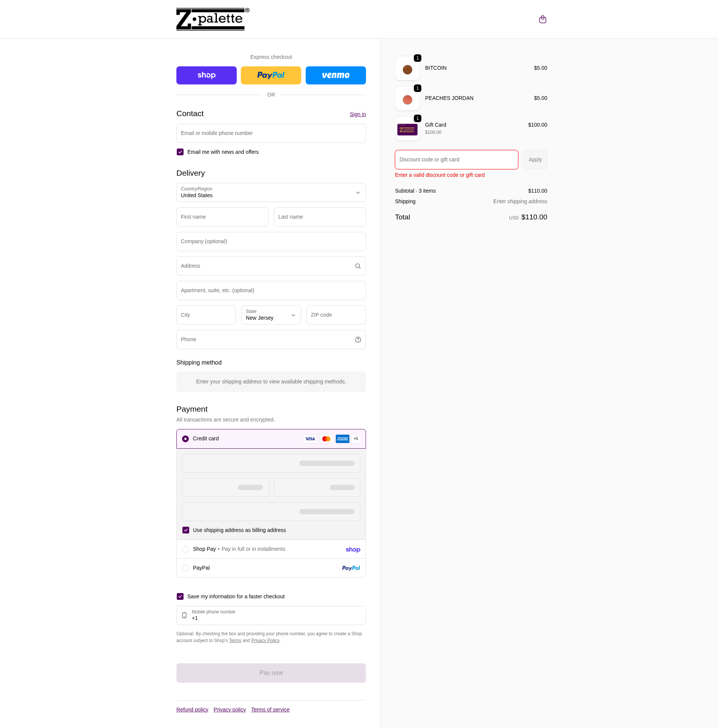Image resolution: width=718 pixels, height=728 pixels.
Task: Click the Sign in link
Action: pos(357,114)
